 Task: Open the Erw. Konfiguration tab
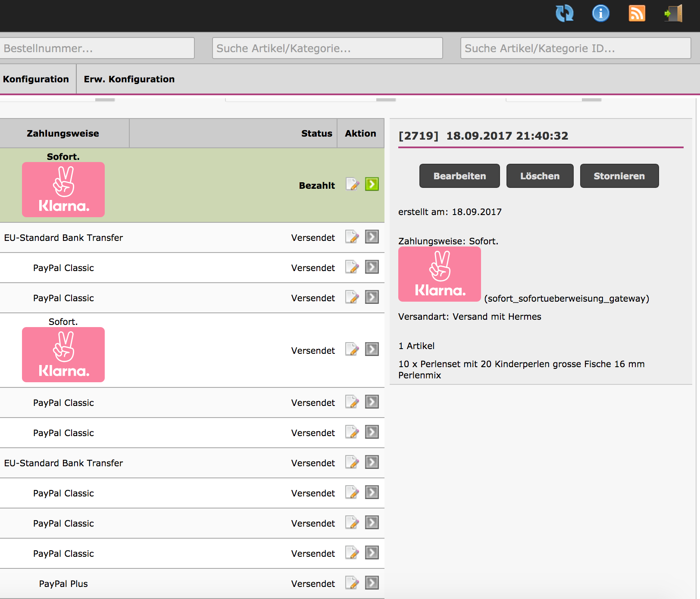pos(129,79)
